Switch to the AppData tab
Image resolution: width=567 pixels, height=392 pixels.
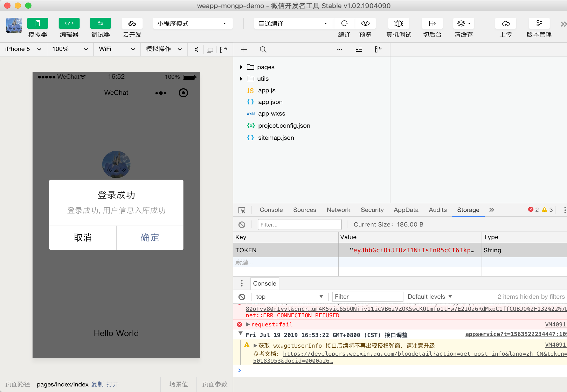coord(406,210)
